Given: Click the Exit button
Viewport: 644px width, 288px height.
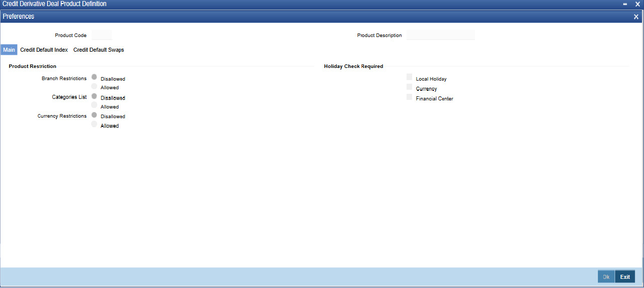Looking at the screenshot, I should point(625,277).
